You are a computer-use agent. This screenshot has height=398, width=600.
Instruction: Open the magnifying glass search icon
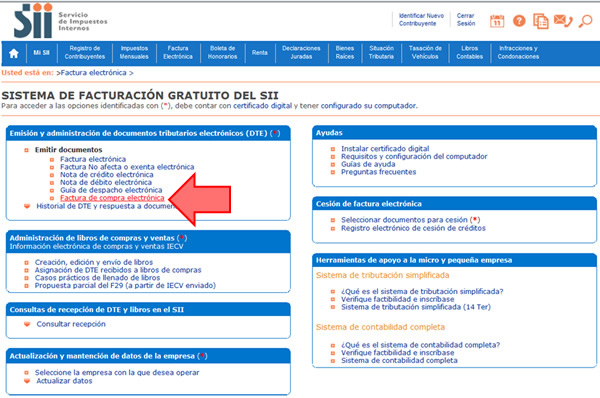(x=585, y=21)
